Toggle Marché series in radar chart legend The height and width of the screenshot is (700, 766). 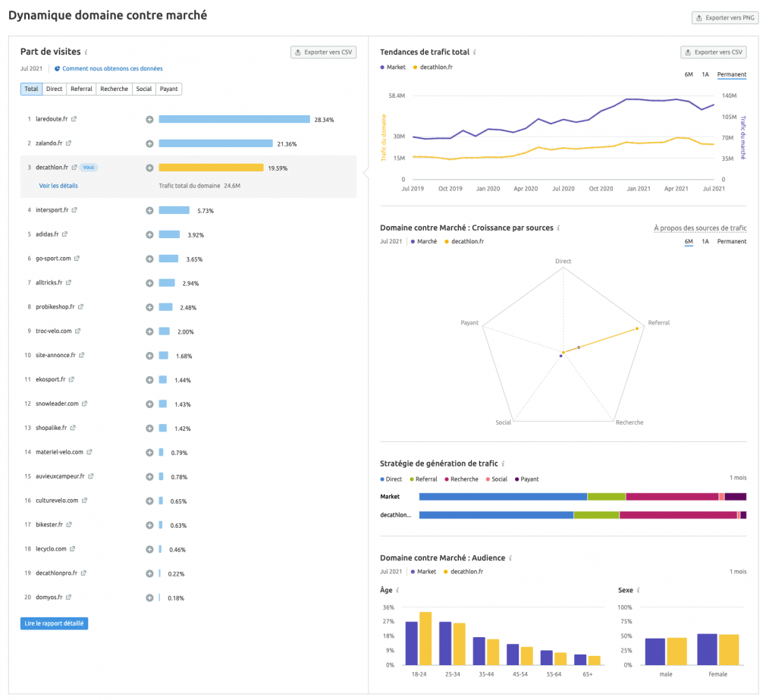coord(424,242)
